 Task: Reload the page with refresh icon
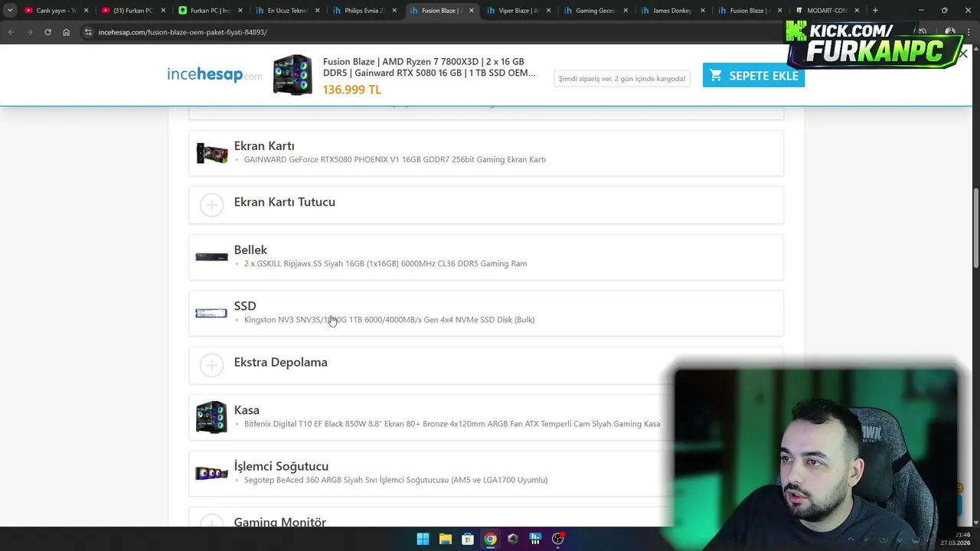coord(47,32)
